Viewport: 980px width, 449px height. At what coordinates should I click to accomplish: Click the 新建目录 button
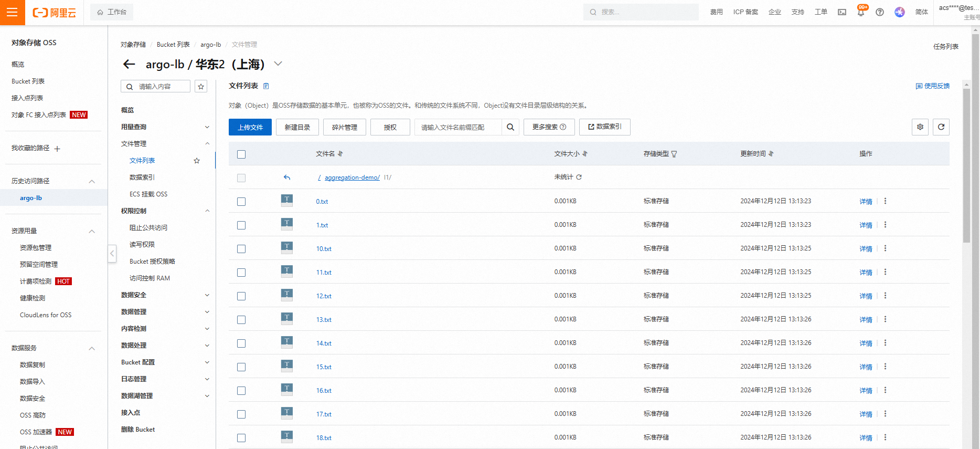297,127
